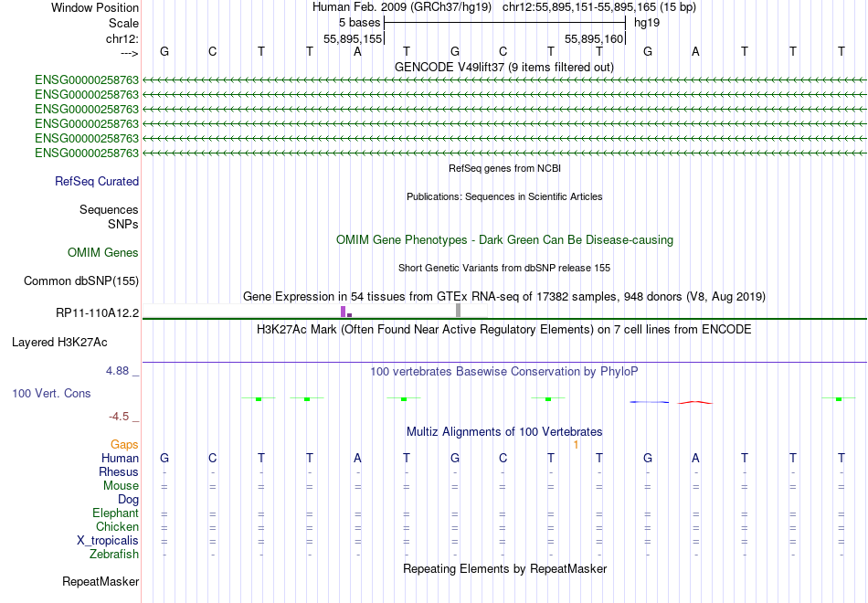Click the 4.88 upper conservation scale value
The width and height of the screenshot is (868, 603).
tap(117, 371)
